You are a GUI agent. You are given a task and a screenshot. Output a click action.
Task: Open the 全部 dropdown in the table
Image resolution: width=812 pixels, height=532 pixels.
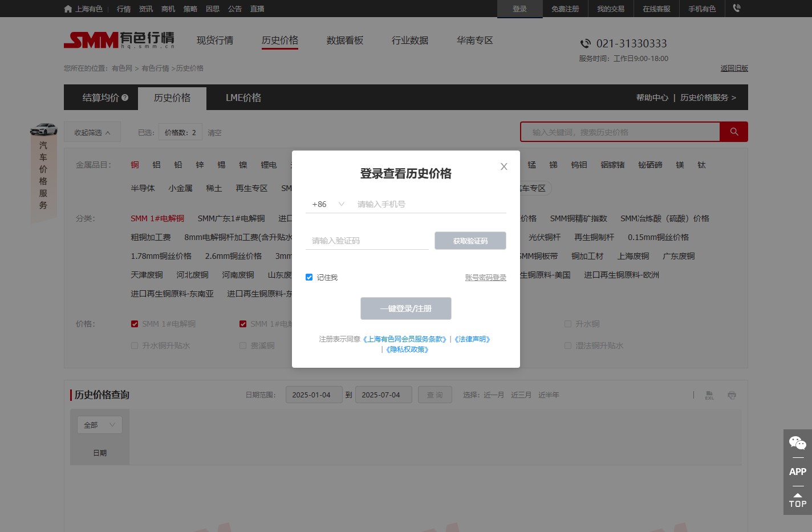(100, 425)
